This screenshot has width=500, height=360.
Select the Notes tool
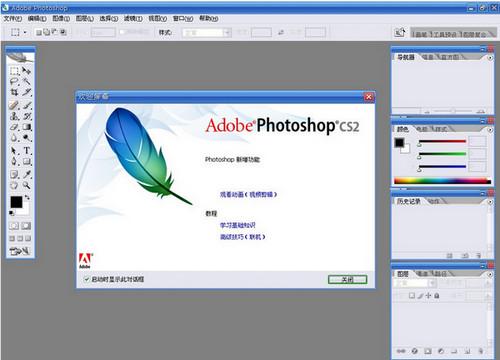[x=14, y=174]
